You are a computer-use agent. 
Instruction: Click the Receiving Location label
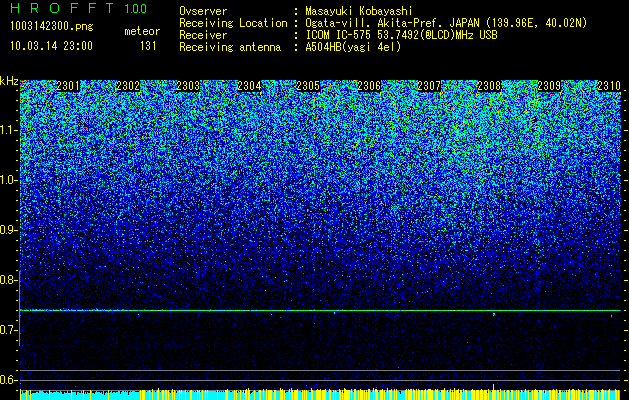233,23
